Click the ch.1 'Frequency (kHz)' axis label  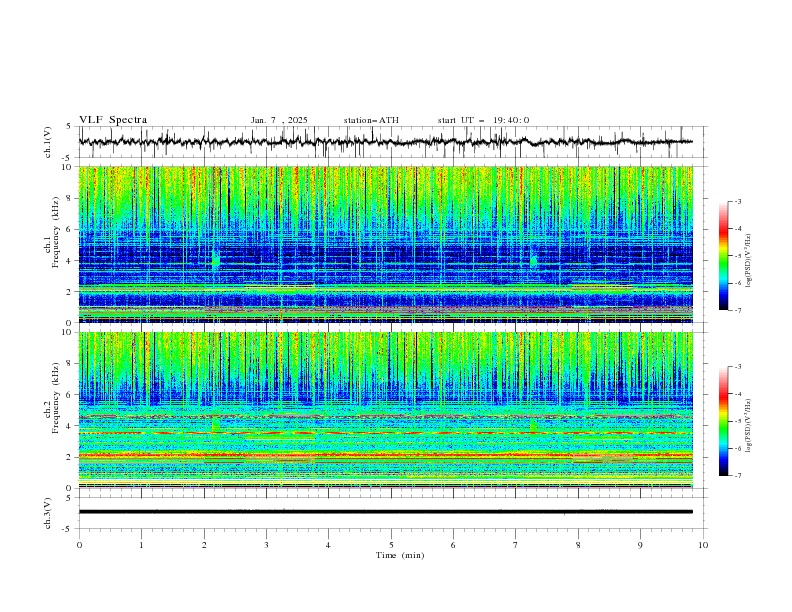point(56,230)
